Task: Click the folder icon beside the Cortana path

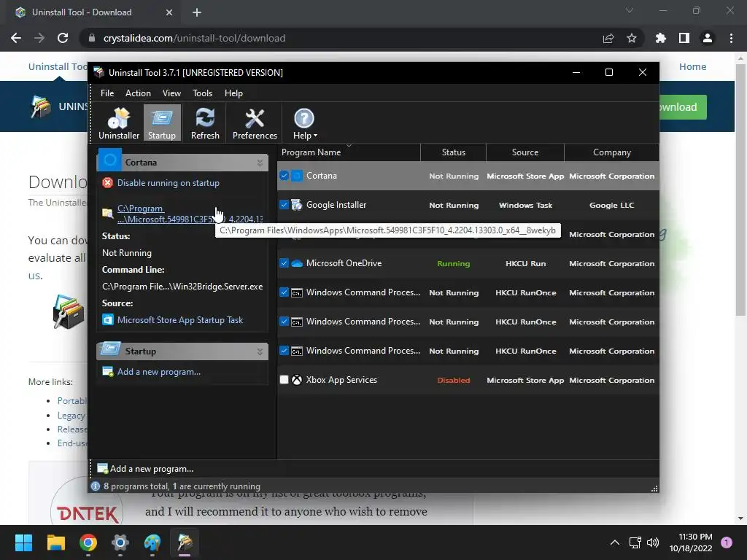Action: point(108,214)
